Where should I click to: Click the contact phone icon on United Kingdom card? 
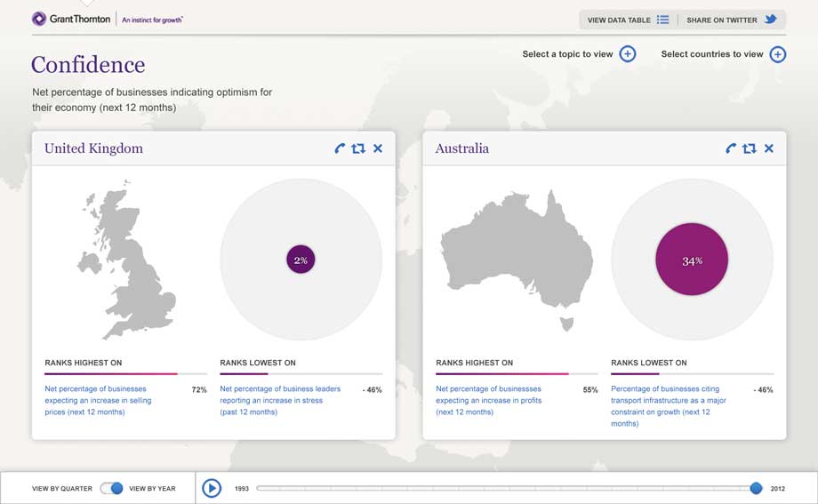[x=340, y=148]
